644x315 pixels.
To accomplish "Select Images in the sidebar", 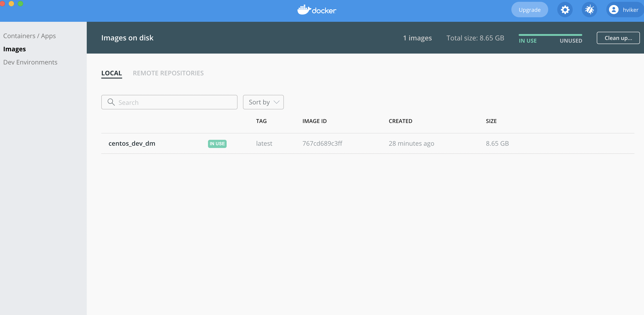I will [15, 49].
